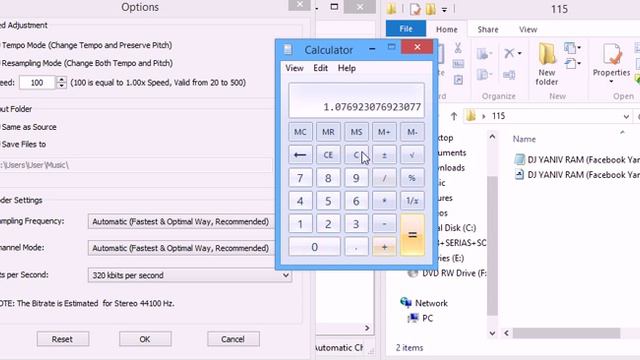This screenshot has width=640, height=360.
Task: Click M+ memory add in Calculator
Action: tap(384, 132)
